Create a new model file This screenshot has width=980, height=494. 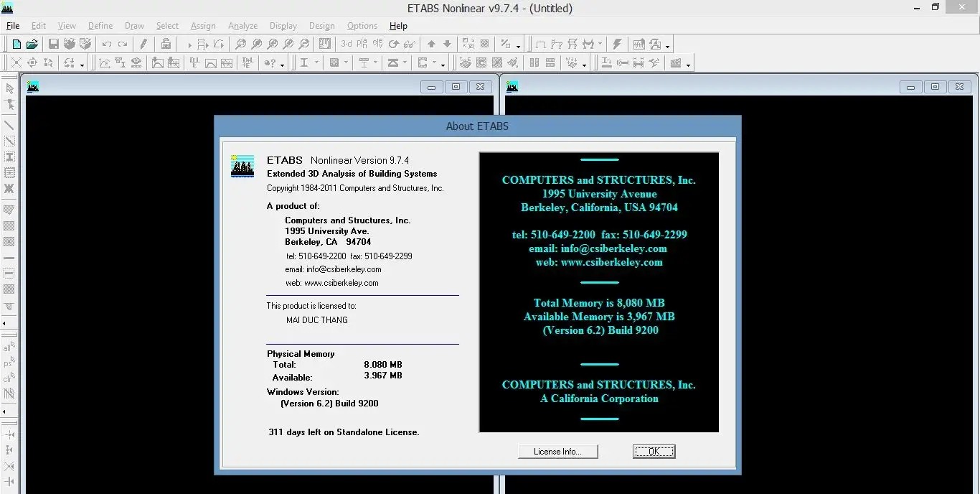click(15, 43)
